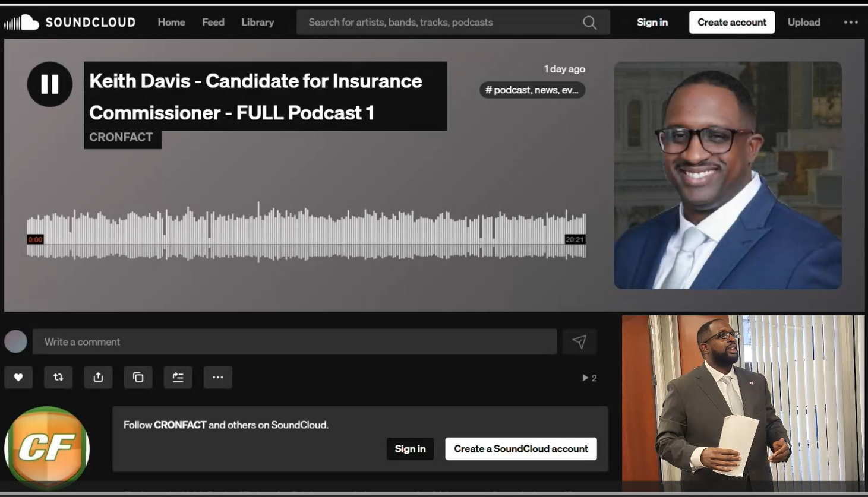Copy the track link with the copy icon
Image resolution: width=868 pixels, height=497 pixels.
click(x=138, y=377)
